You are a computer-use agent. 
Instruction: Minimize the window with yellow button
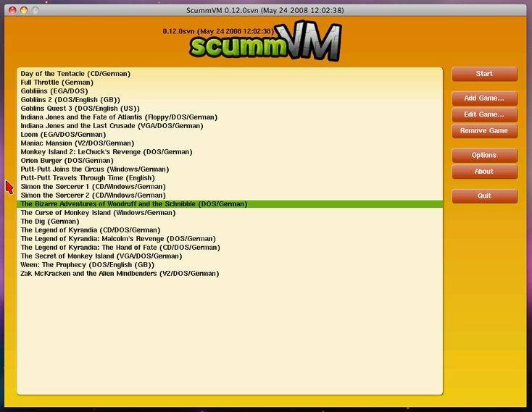(x=24, y=10)
